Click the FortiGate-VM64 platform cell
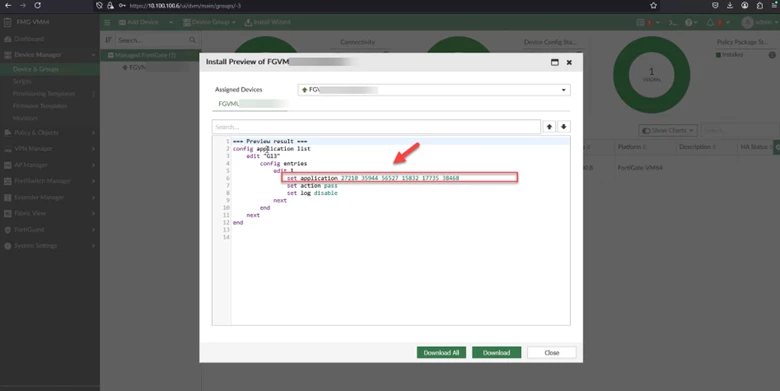 click(640, 168)
